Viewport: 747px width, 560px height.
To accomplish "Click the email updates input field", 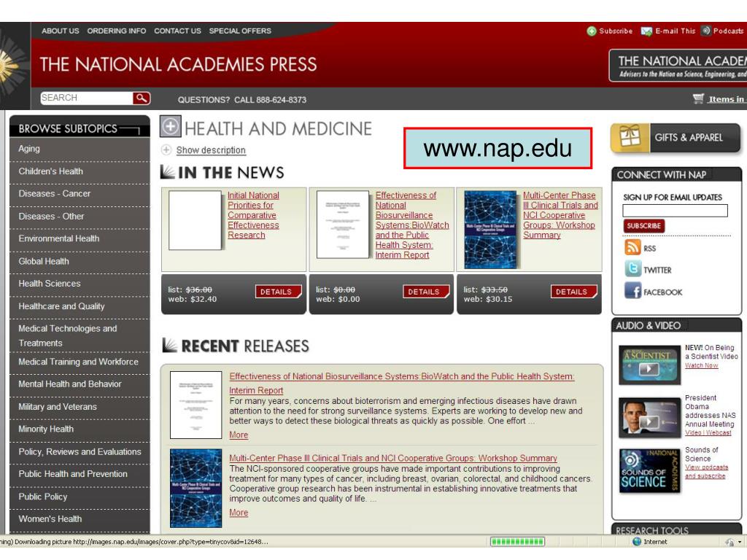I will coord(675,211).
